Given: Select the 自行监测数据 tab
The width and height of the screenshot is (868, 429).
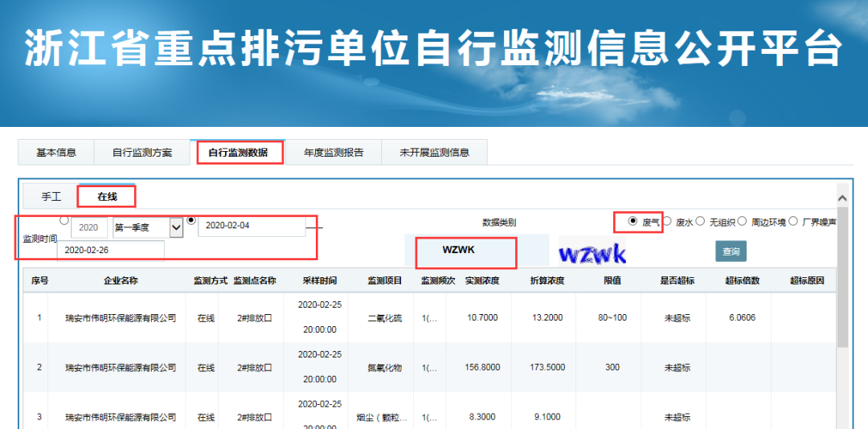Looking at the screenshot, I should pyautogui.click(x=238, y=153).
